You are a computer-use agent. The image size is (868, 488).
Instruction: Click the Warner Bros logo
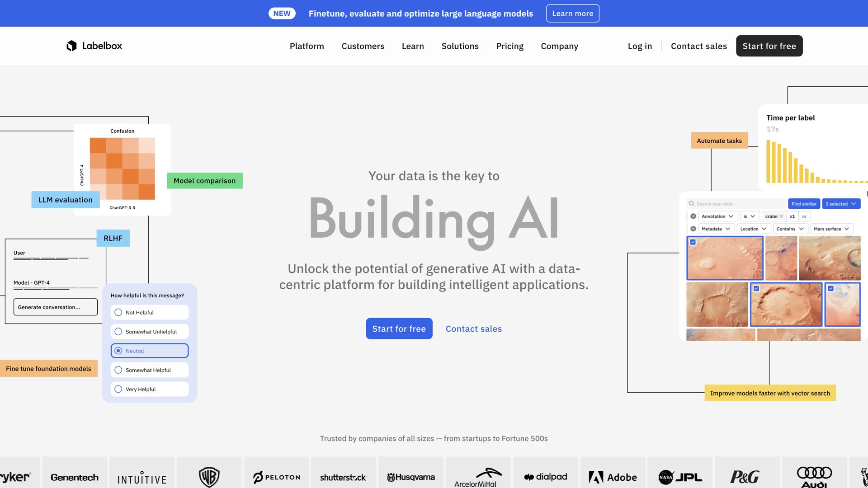209,477
